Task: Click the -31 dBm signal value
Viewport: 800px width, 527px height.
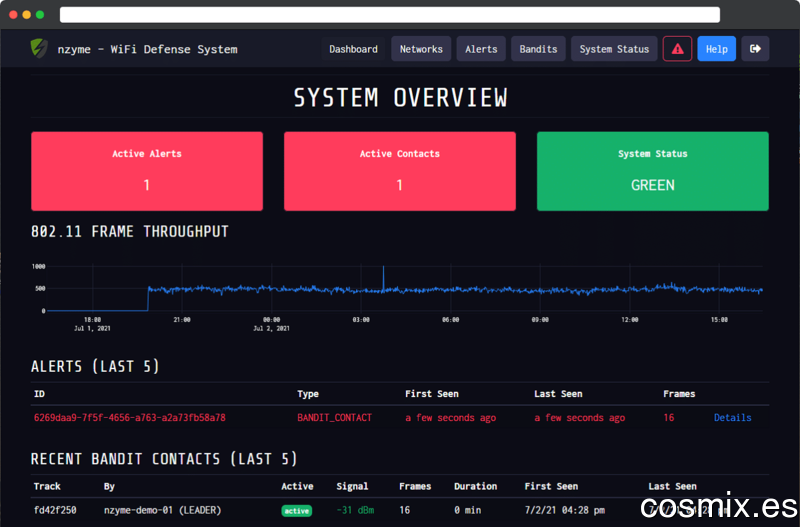Action: tap(355, 510)
